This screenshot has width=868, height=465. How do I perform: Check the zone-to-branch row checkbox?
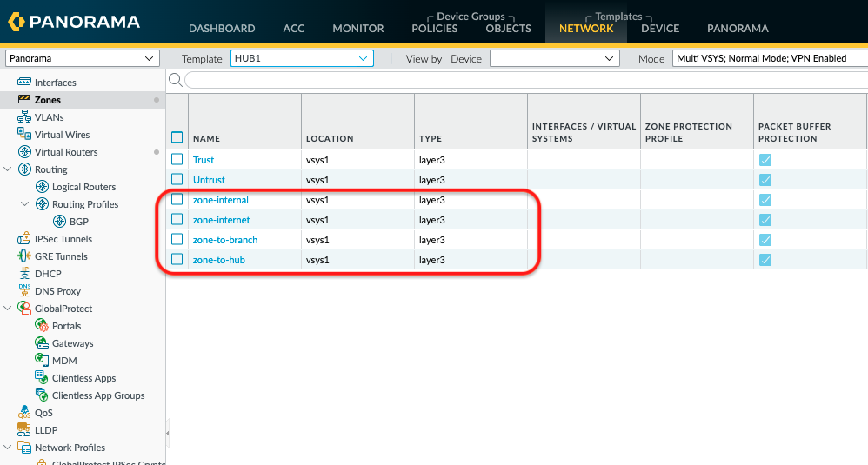click(177, 239)
